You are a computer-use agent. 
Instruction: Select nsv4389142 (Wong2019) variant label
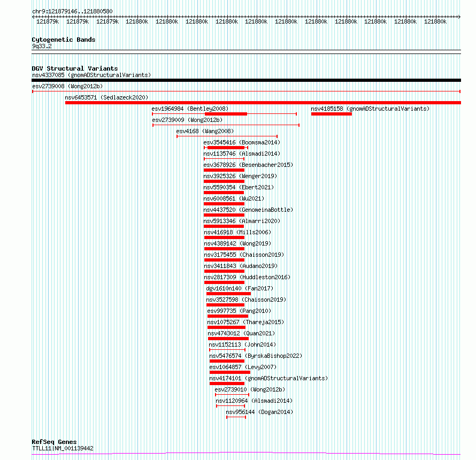coord(237,243)
